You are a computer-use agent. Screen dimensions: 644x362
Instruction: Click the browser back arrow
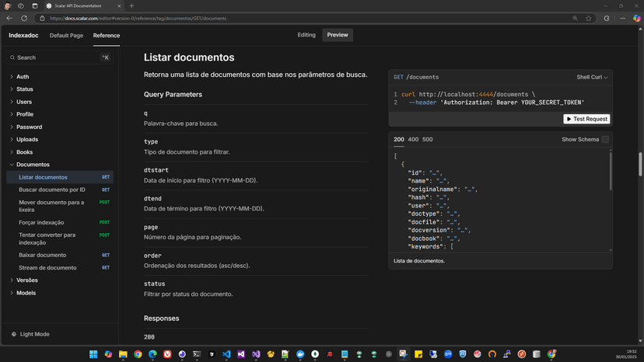tap(9, 18)
